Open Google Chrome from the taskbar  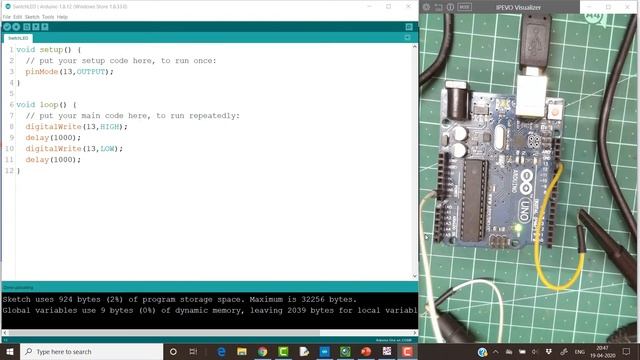click(262, 351)
